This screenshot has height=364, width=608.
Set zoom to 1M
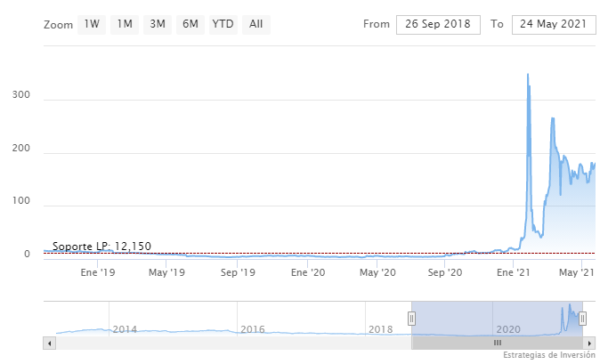125,24
